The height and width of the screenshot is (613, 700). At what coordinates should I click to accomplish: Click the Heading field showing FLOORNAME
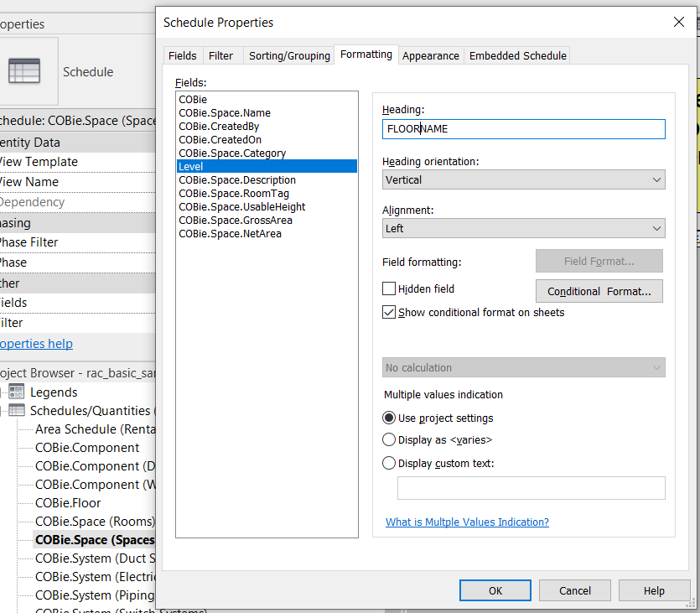(x=523, y=128)
